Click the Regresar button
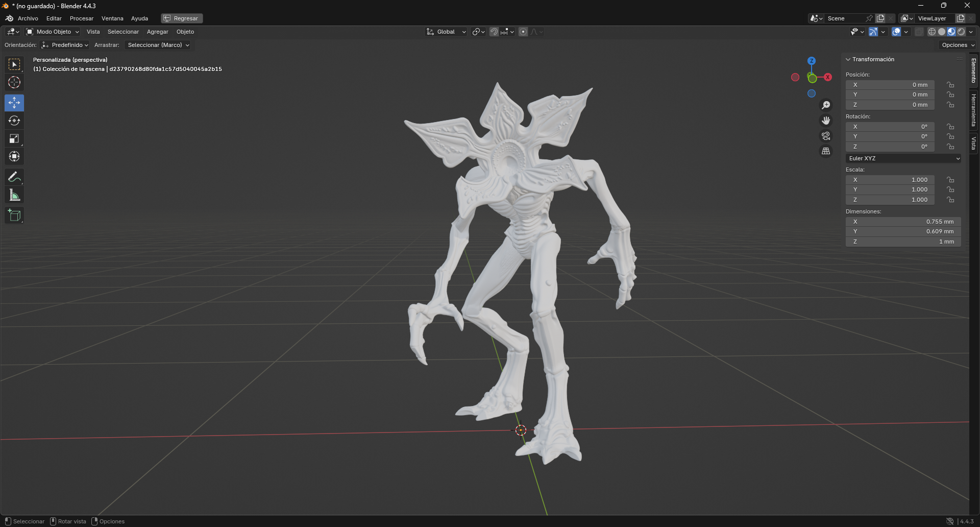 tap(182, 18)
